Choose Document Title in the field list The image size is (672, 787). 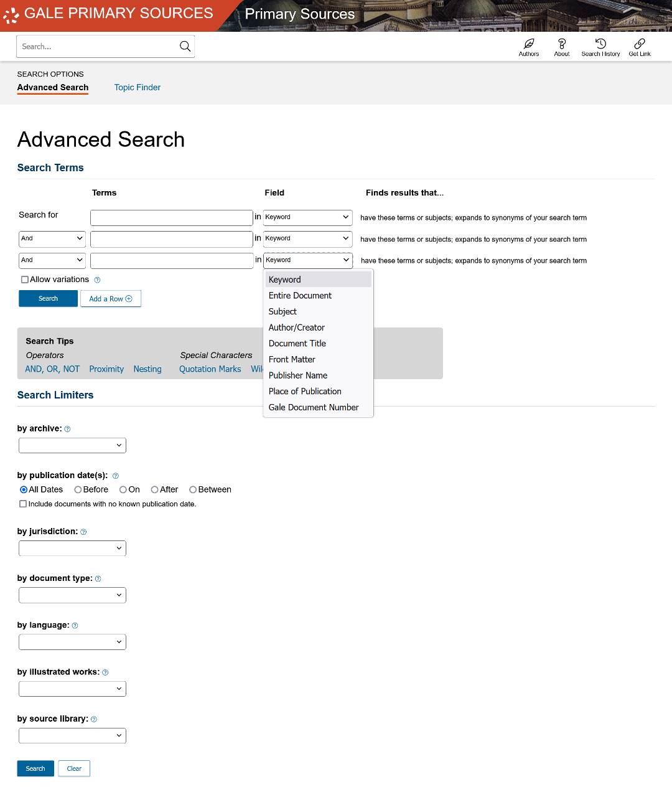319,344
